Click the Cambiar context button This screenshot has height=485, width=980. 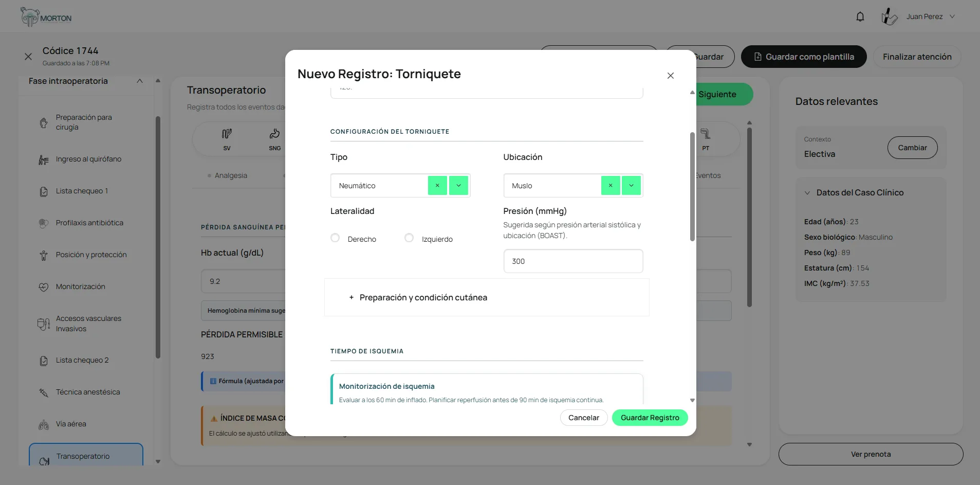(912, 148)
